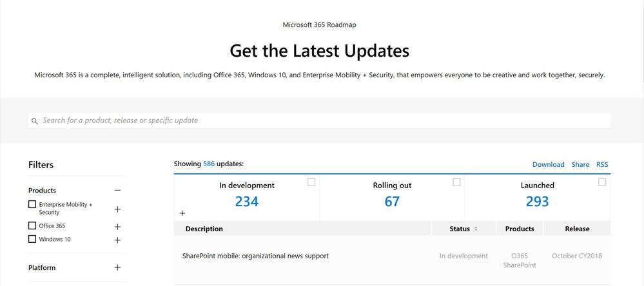644x286 pixels.
Task: Check the Rolling out filter box
Action: point(456,182)
